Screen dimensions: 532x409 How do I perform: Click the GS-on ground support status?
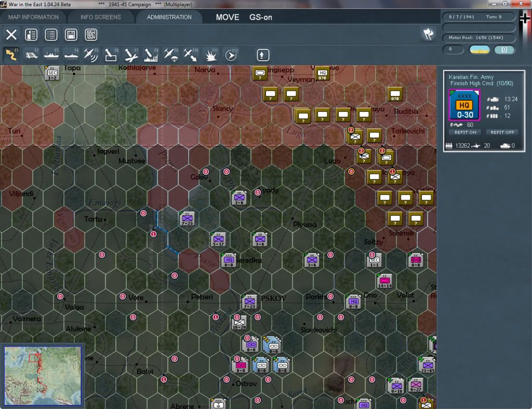click(x=261, y=17)
